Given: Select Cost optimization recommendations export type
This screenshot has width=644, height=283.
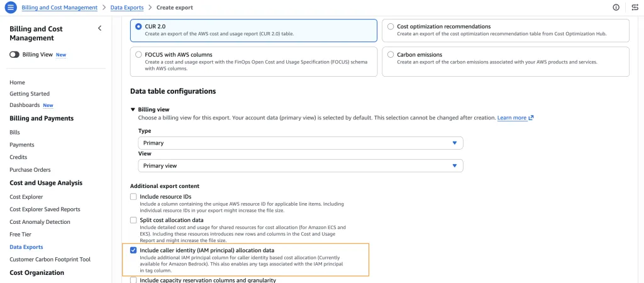Looking at the screenshot, I should (x=390, y=26).
